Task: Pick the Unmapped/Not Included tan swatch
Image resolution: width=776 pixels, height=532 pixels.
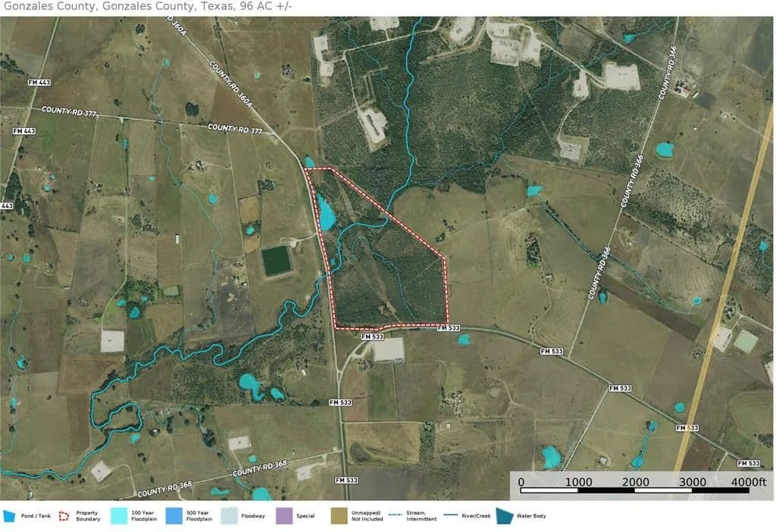Action: tap(339, 516)
